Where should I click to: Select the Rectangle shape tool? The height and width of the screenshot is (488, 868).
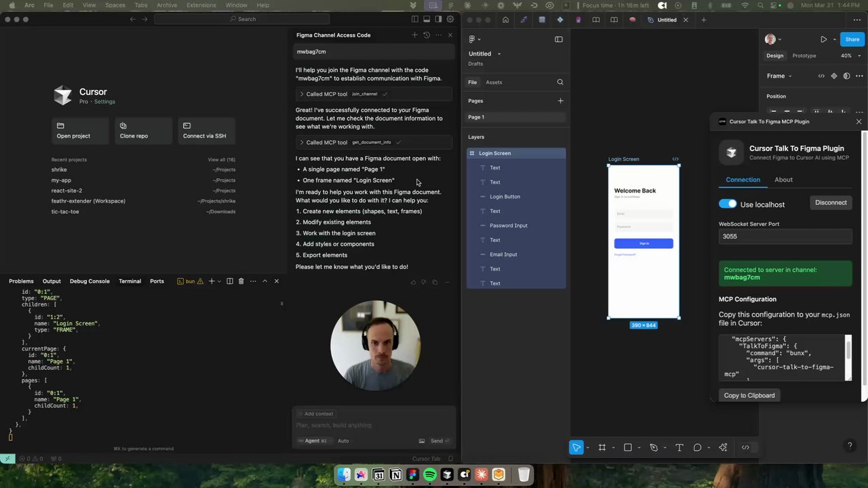tap(628, 447)
